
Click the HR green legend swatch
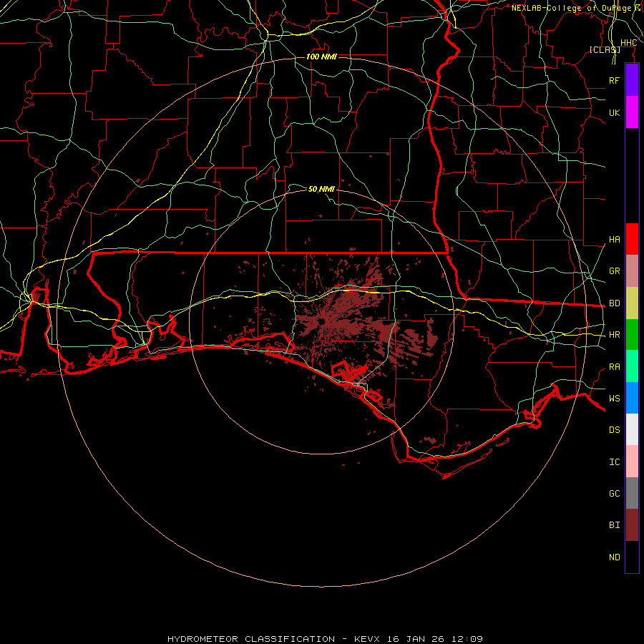632,334
